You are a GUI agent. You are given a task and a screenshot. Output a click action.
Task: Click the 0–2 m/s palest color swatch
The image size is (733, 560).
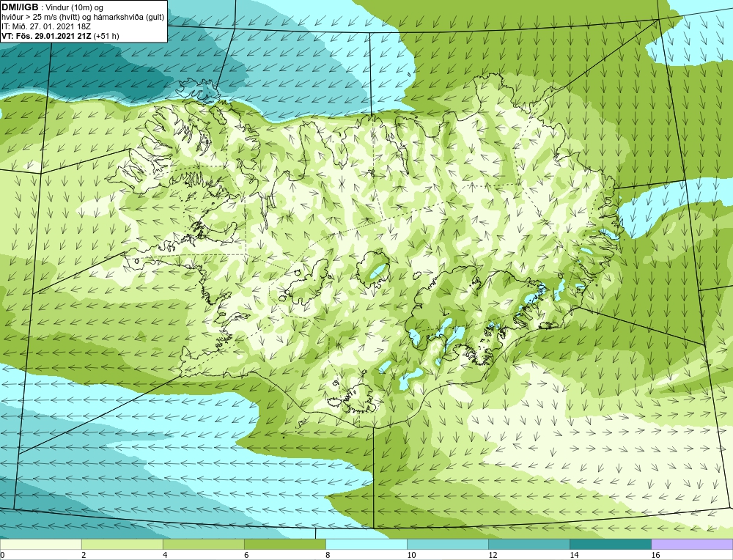click(x=40, y=544)
